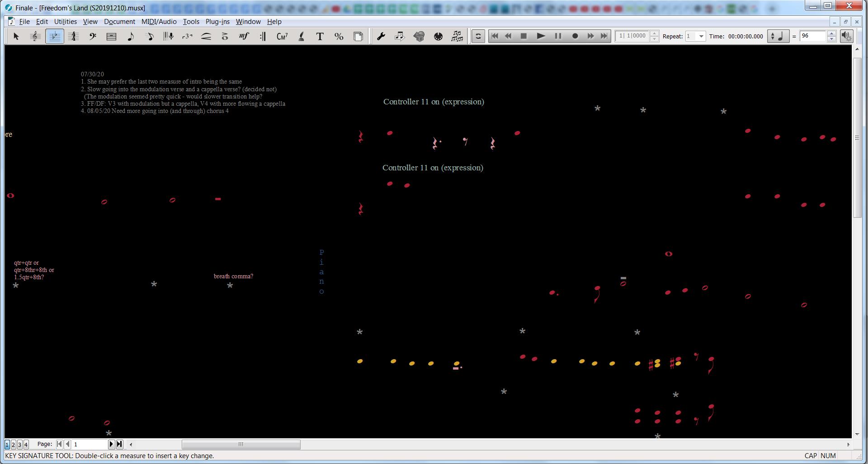Choose the Tuplet tool
This screenshot has height=464, width=868.
pos(187,37)
